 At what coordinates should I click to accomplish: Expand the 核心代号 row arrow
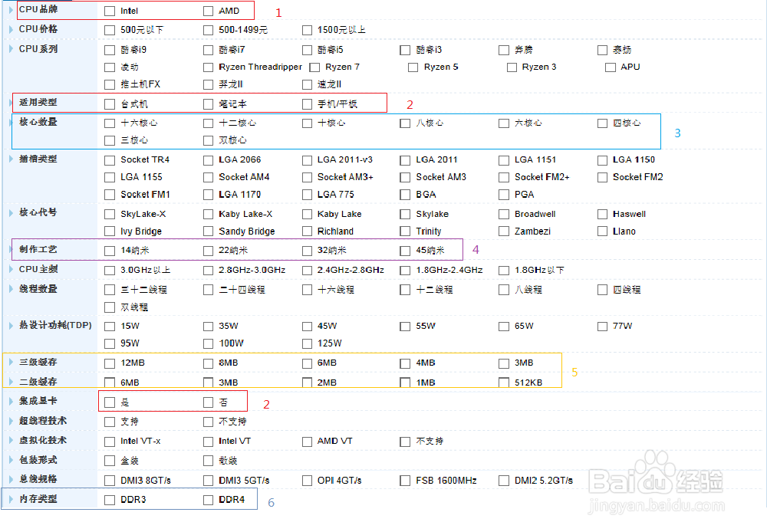(x=12, y=212)
